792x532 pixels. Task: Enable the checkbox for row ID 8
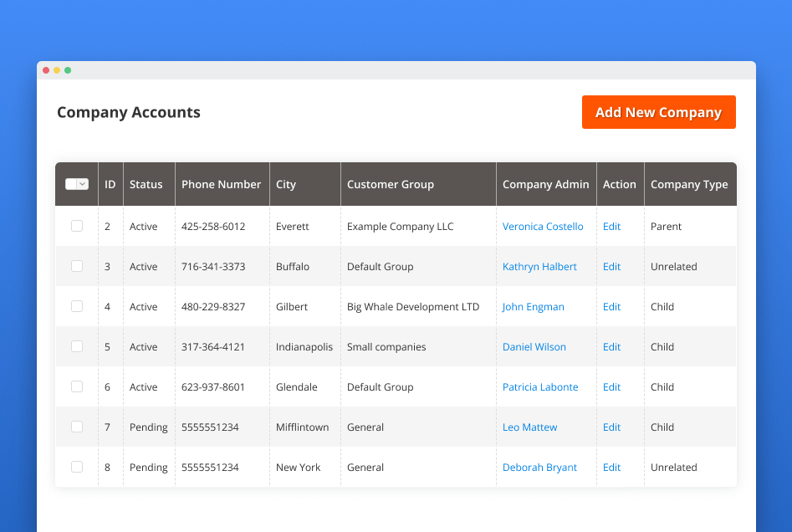pos(76,466)
